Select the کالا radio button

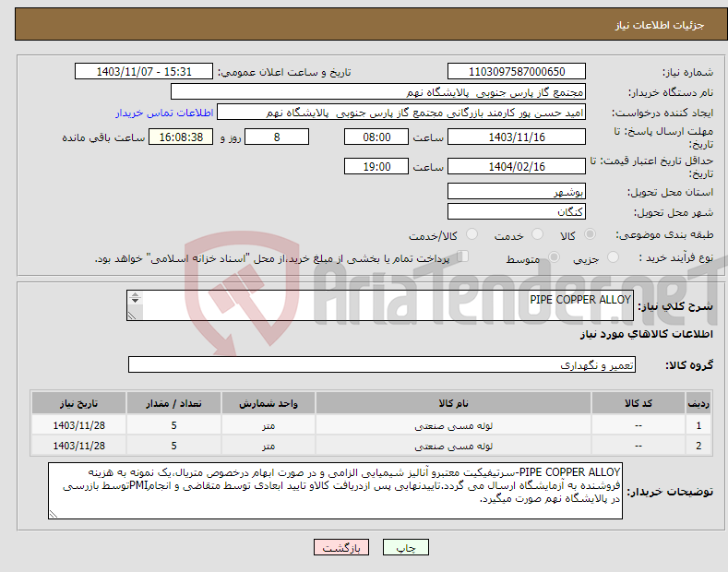click(590, 234)
